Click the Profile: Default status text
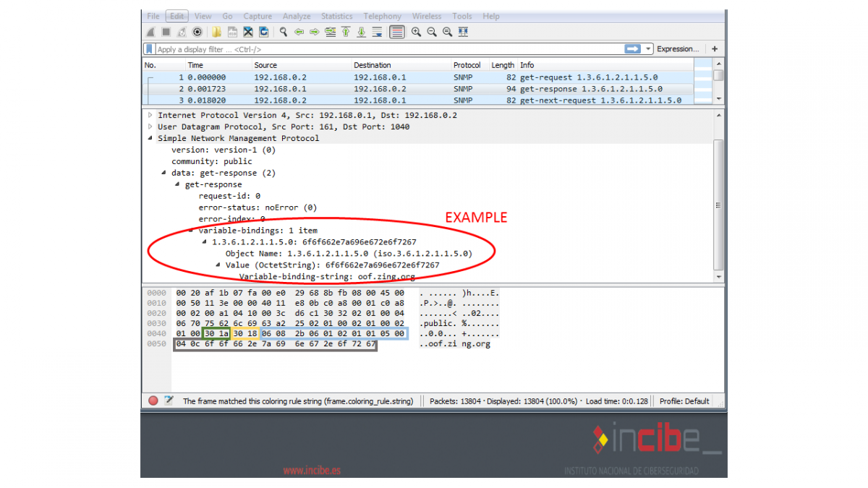The image size is (868, 488). (x=684, y=401)
